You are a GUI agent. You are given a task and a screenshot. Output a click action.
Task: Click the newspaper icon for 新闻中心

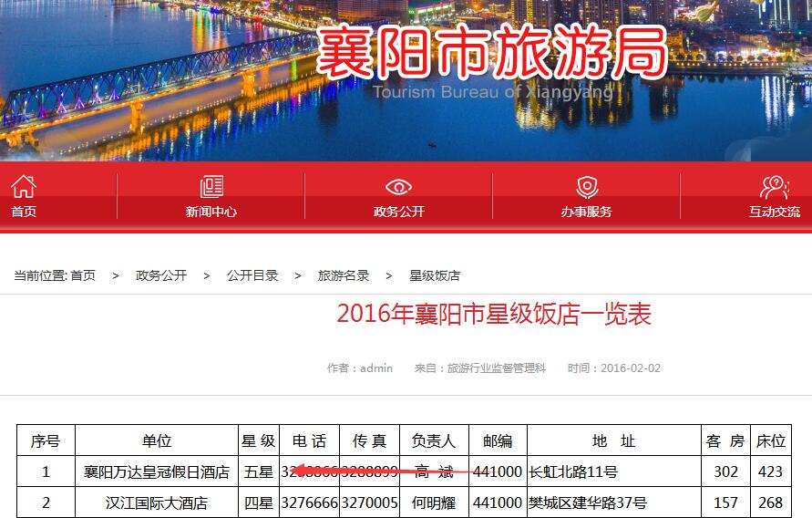(211, 186)
